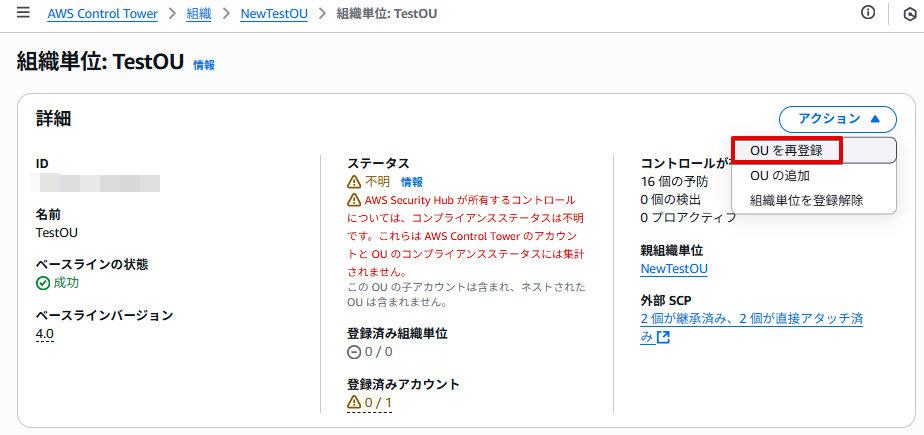Click the warning triangle next to 不明 status
The height and width of the screenshot is (435, 924).
354,182
